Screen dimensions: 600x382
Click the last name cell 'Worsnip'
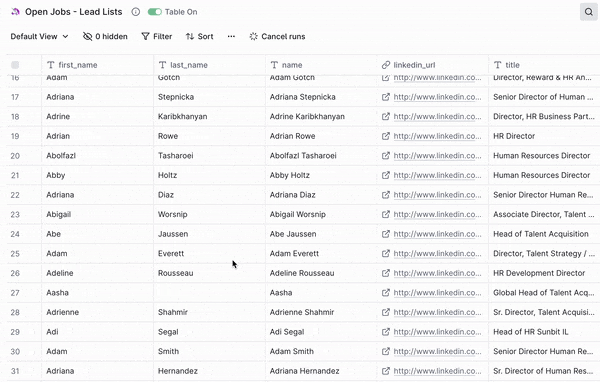tap(209, 214)
